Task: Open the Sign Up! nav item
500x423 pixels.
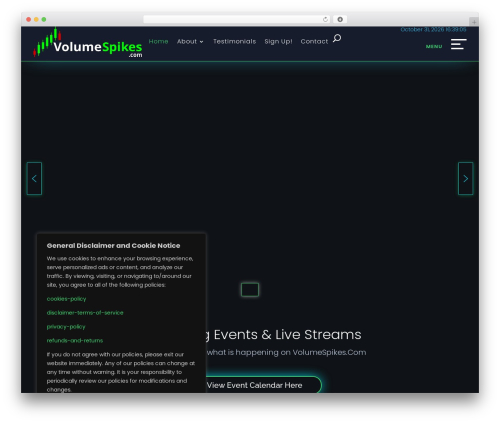Action: 278,41
